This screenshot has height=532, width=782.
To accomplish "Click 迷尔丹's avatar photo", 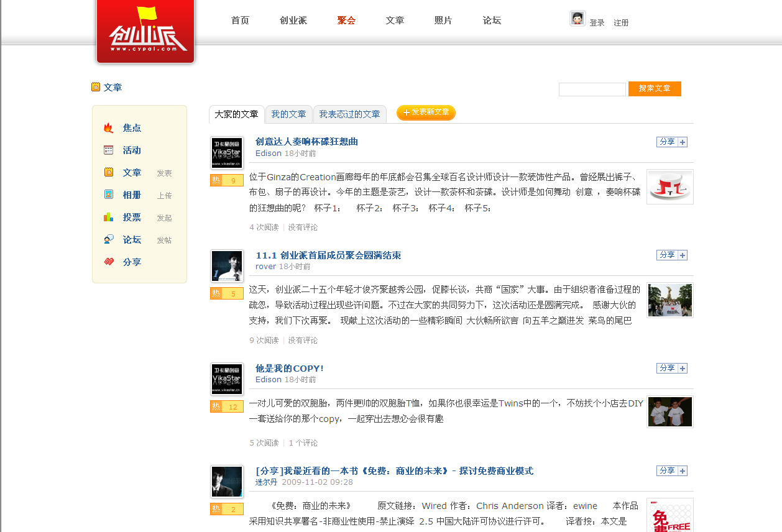I will pos(227,482).
